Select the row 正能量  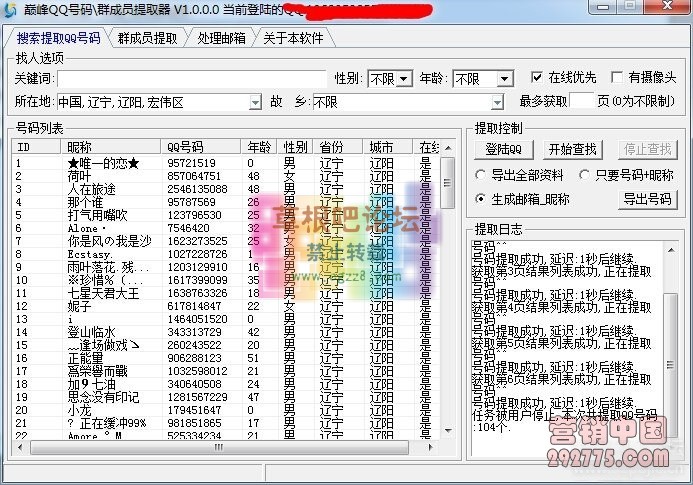coord(227,358)
